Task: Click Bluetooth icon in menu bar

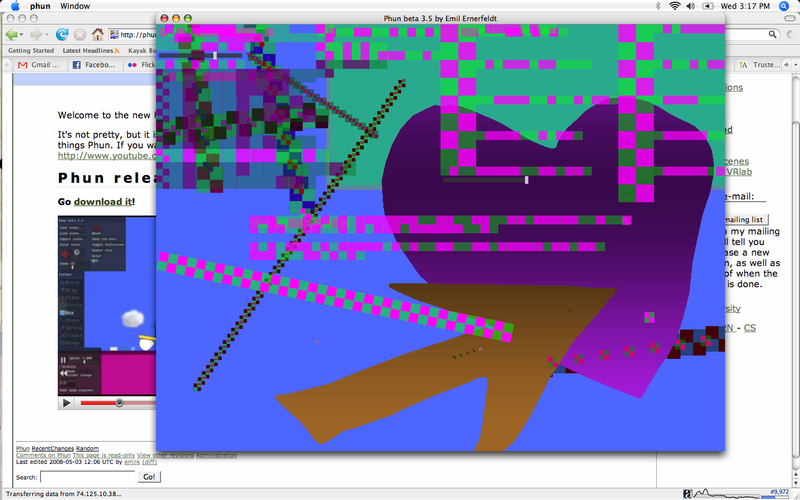Action: point(658,6)
